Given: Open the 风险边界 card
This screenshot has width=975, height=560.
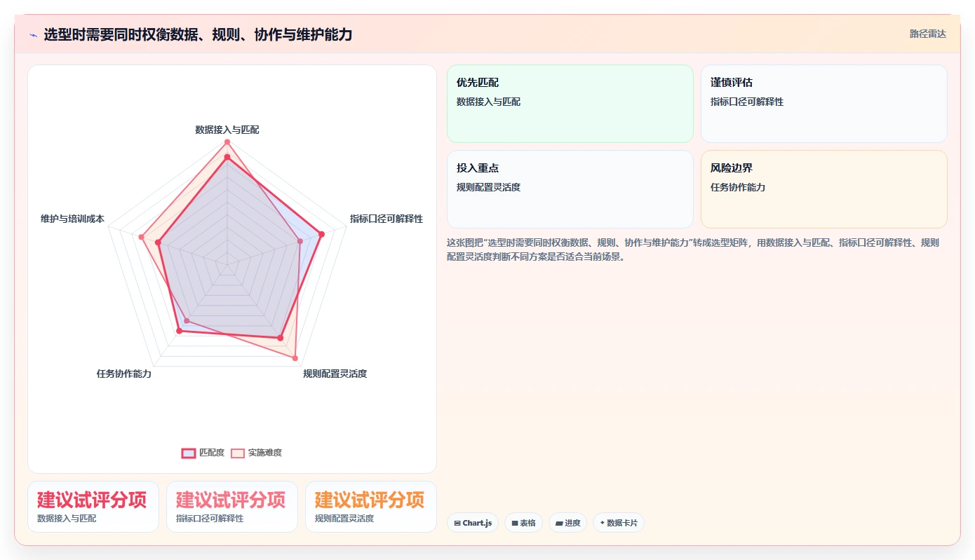Looking at the screenshot, I should pyautogui.click(x=823, y=189).
